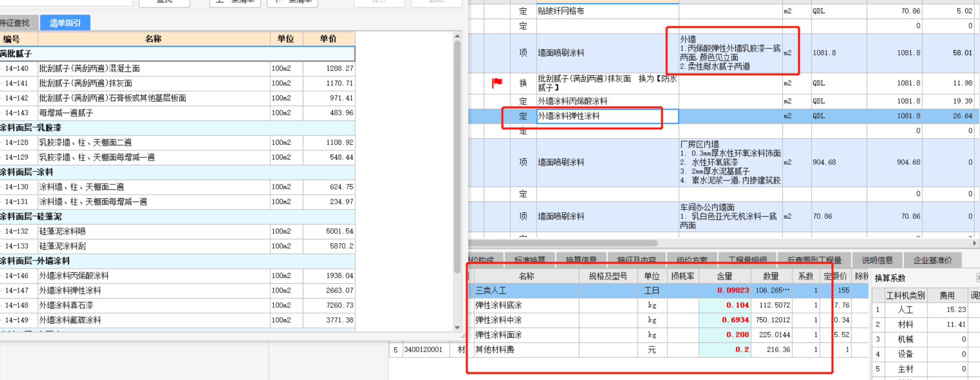Screen dimensions: 980x380
Task: Click the 含量 column header
Action: 724,276
